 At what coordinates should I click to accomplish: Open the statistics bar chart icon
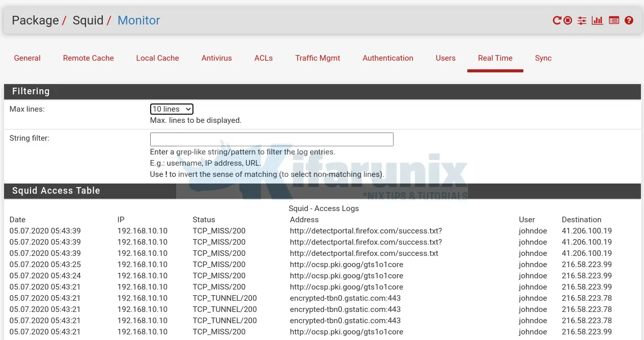[597, 20]
